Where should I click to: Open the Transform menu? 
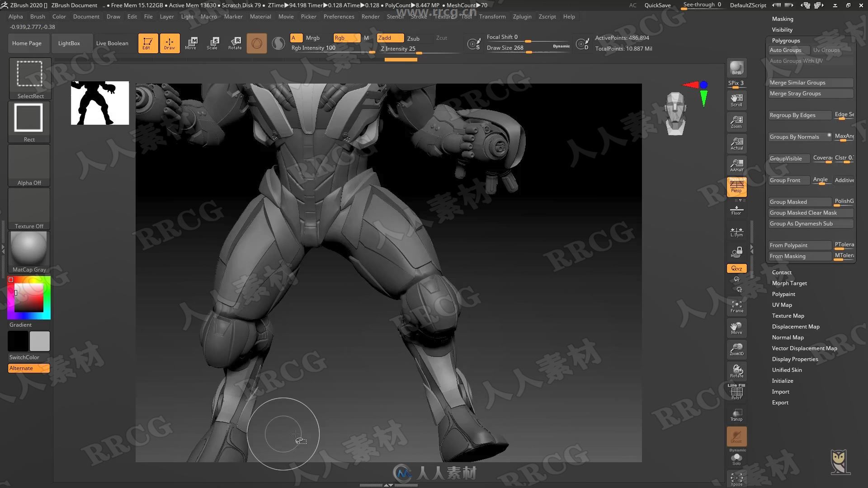(491, 16)
